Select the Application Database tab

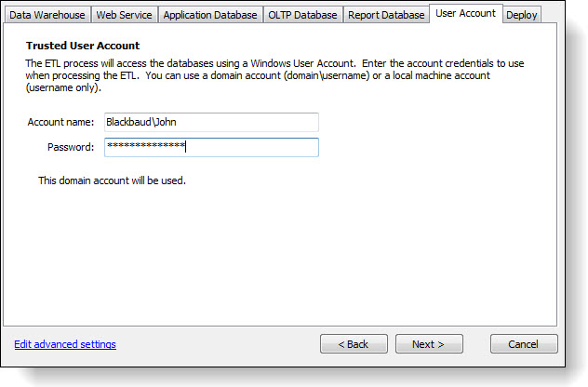pyautogui.click(x=210, y=15)
